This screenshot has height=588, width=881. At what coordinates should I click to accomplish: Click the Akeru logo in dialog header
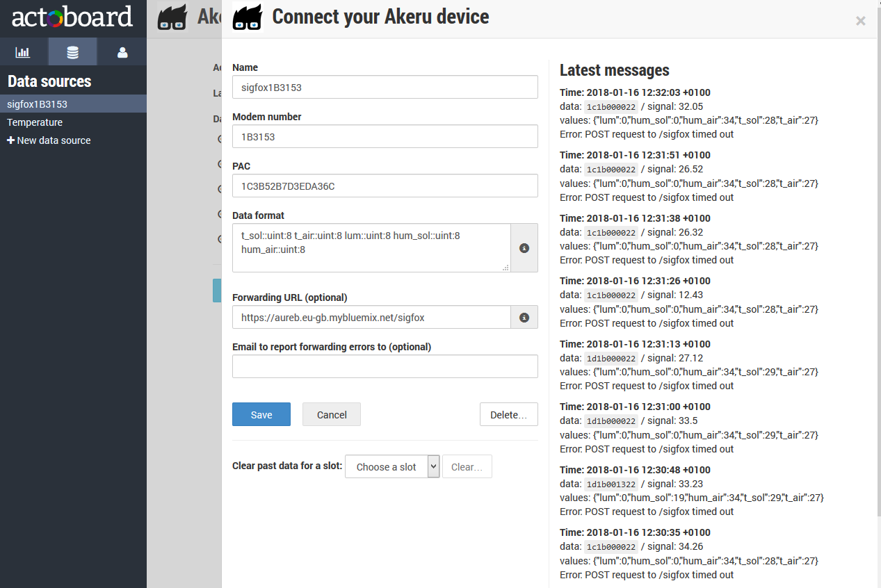point(247,17)
